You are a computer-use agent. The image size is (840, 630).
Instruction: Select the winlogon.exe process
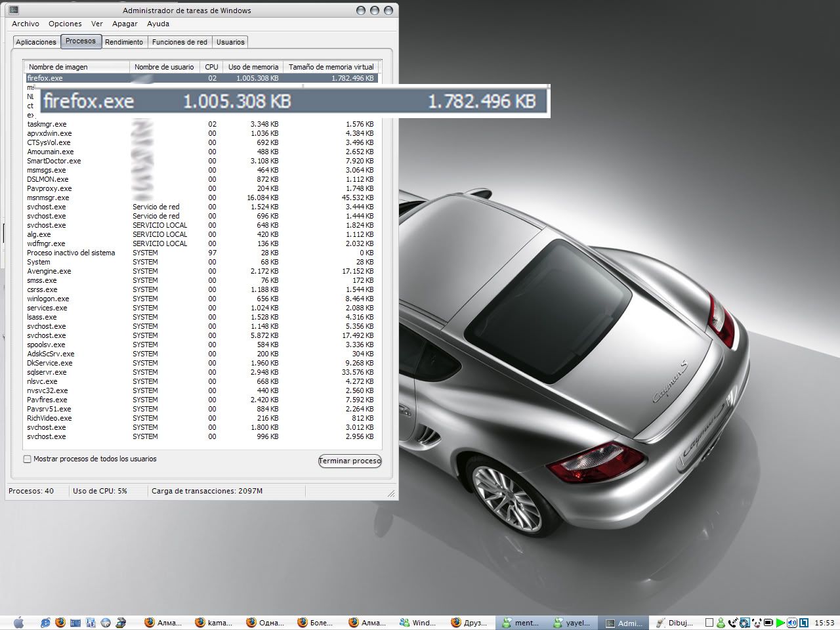(201, 299)
